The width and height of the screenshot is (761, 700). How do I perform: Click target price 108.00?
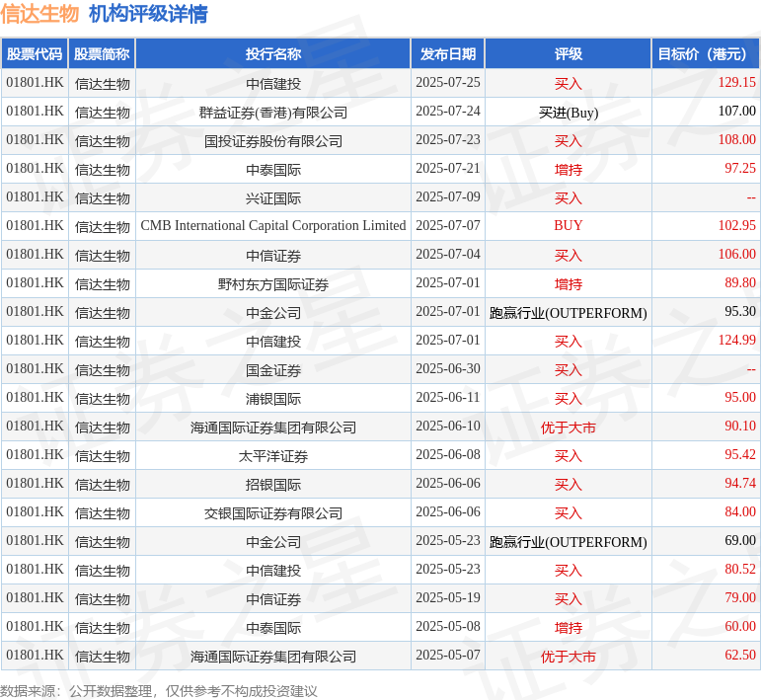[x=736, y=140]
